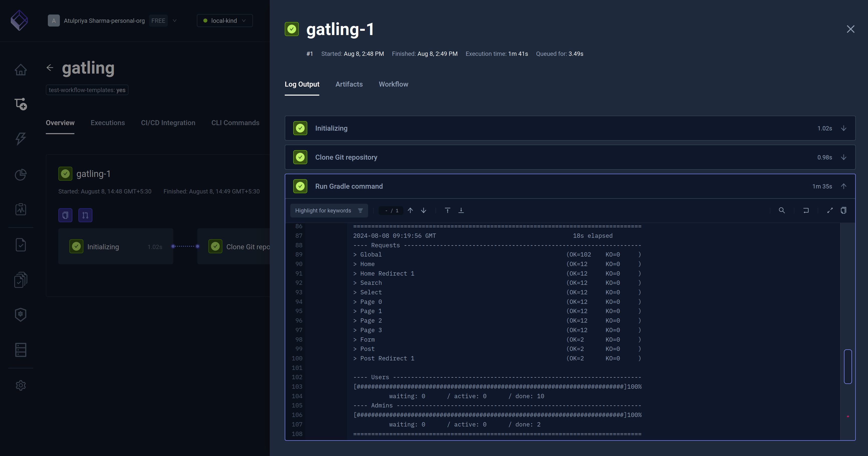
Task: Jump to bottom of logs with download-style icon
Action: [x=461, y=210]
